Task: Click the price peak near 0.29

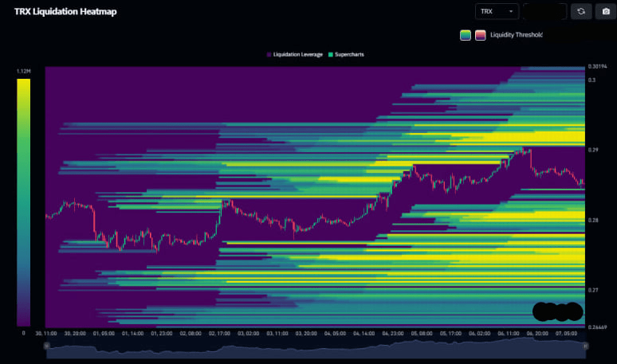Action: 521,148
